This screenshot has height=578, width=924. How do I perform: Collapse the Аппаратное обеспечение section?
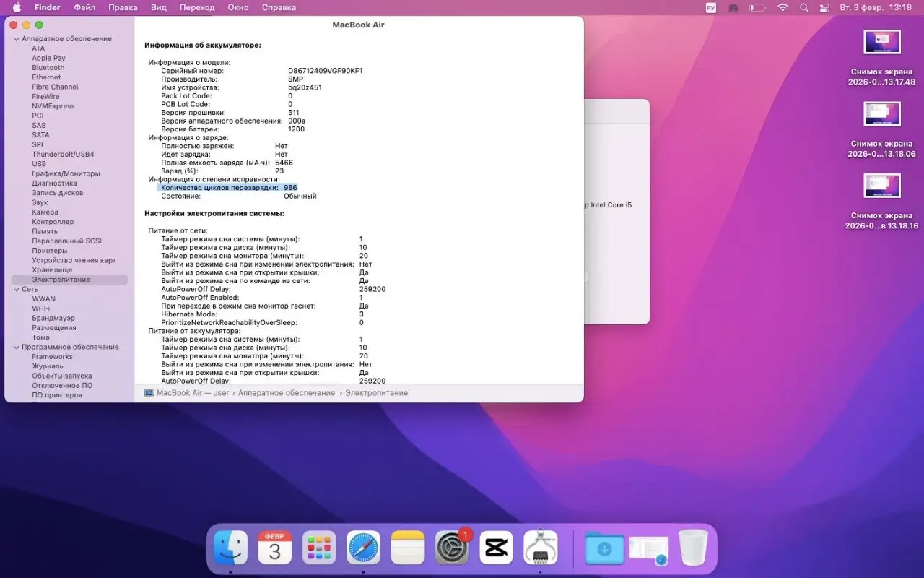(17, 38)
